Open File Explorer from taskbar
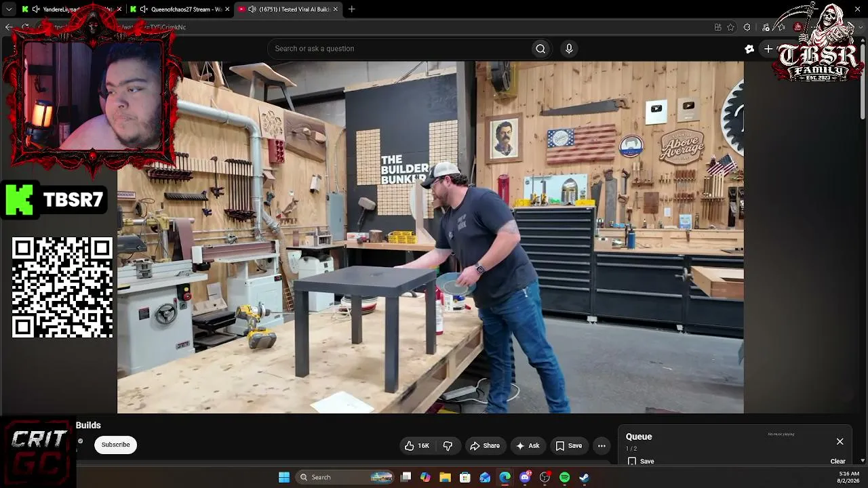Viewport: 868px width, 488px height. click(445, 477)
